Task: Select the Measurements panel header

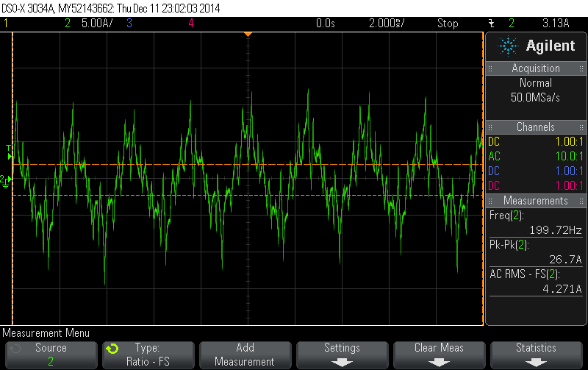Action: tap(536, 201)
